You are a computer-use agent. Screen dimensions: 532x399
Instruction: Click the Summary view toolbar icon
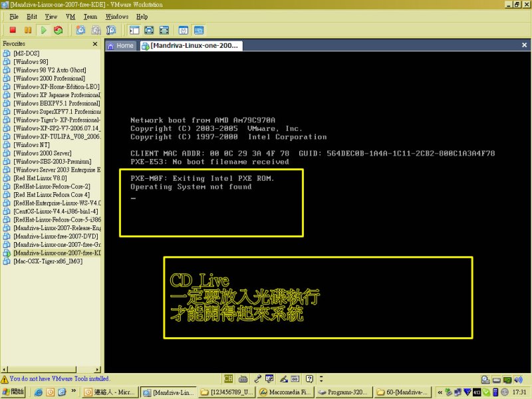184,30
